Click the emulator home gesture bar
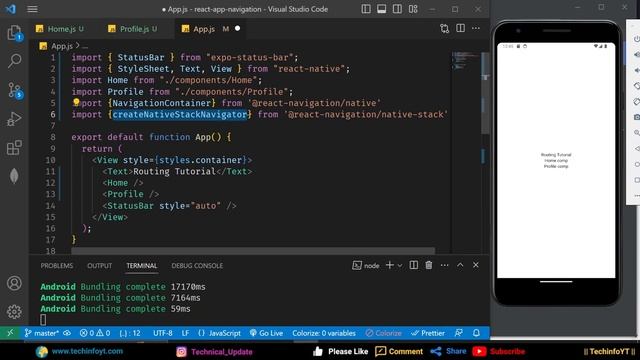Viewport: 640px width, 360px height. pyautogui.click(x=556, y=281)
